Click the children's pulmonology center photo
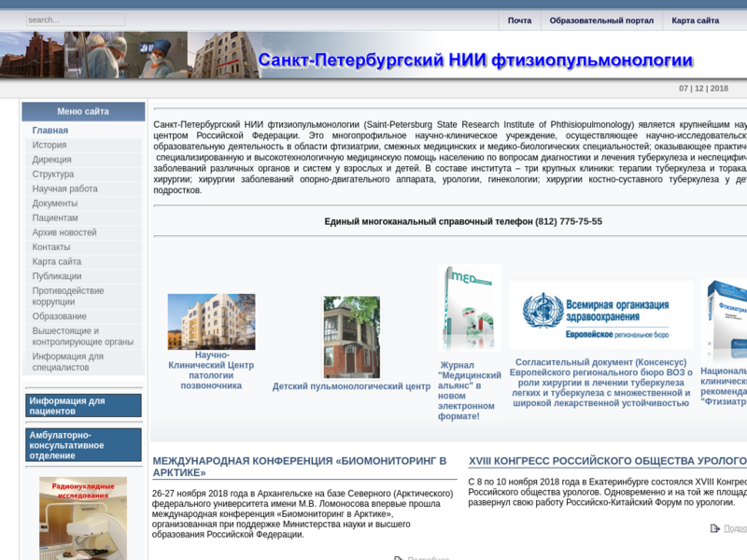The width and height of the screenshot is (747, 560). point(352,337)
